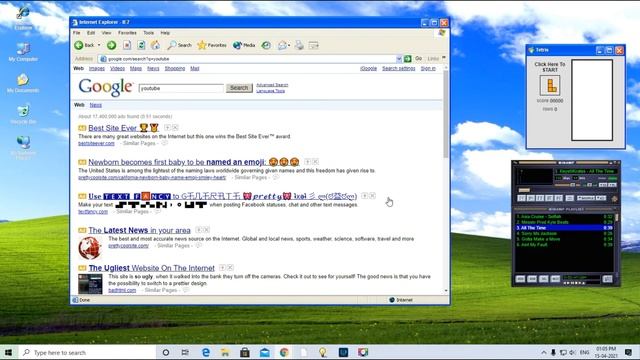The width and height of the screenshot is (640, 360).
Task: Open the Help menu
Action: [165, 33]
